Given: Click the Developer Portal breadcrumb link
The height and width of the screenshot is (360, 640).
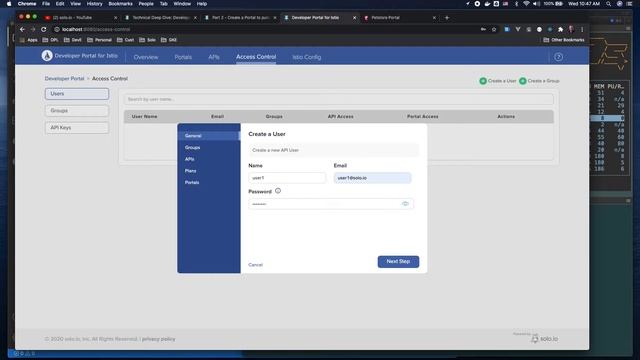Looking at the screenshot, I should tap(64, 78).
